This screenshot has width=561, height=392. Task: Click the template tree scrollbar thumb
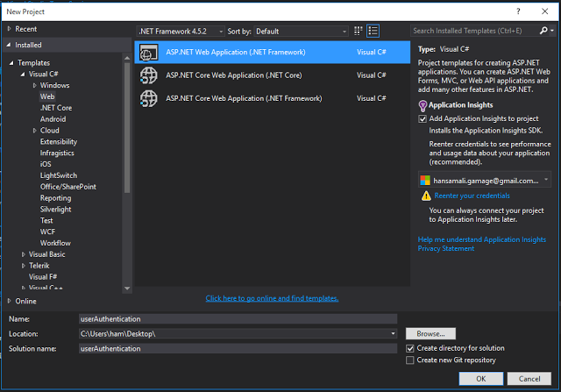[x=127, y=128]
